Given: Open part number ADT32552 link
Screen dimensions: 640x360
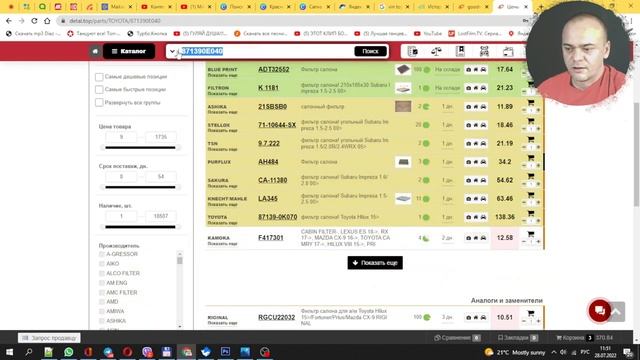Looking at the screenshot, I should click(x=273, y=69).
